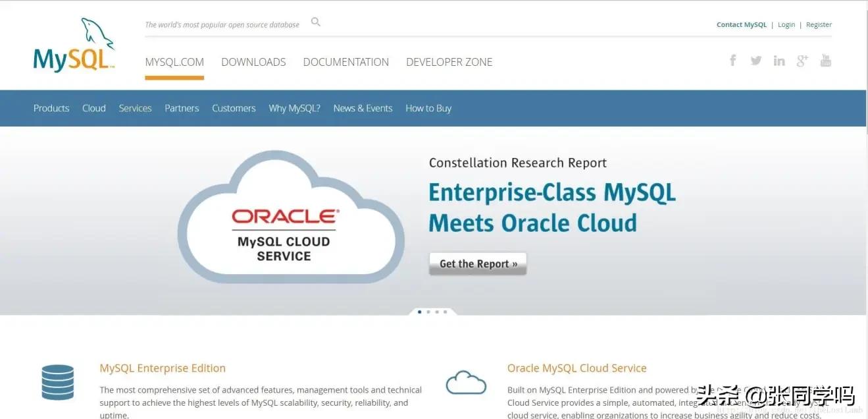Screen dimensions: 868x419
Task: Select the fourth carousel dot
Action: click(x=445, y=312)
